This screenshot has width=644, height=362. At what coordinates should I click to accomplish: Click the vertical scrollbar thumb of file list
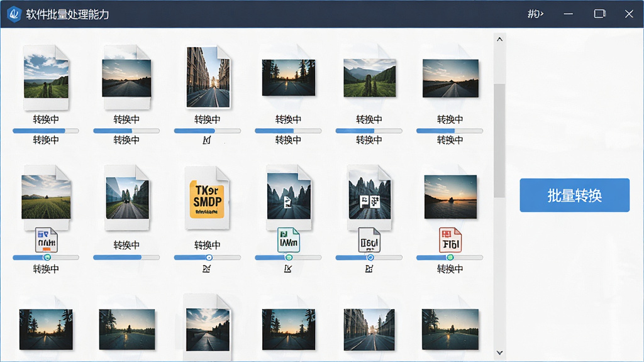point(499,140)
